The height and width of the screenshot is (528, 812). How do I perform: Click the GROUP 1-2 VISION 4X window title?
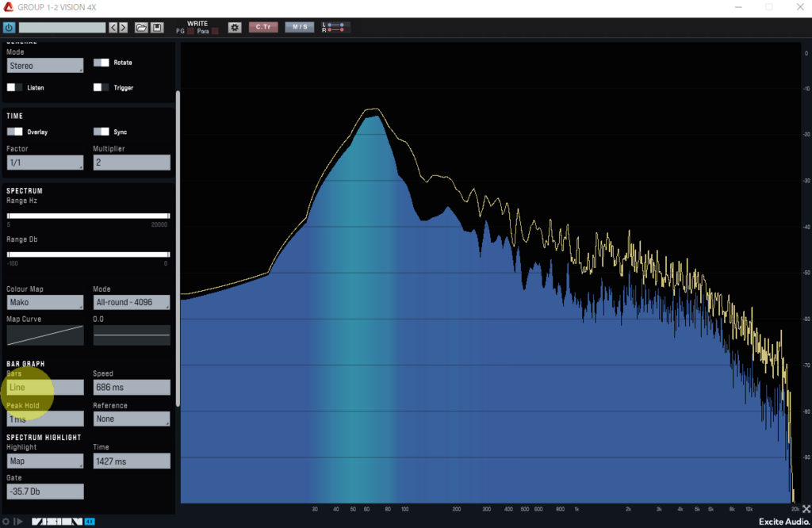point(57,7)
